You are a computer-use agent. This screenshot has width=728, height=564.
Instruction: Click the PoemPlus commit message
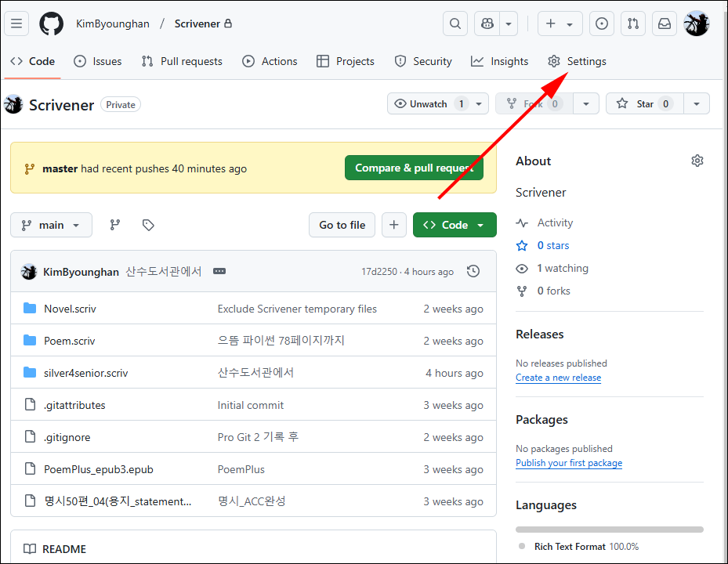241,469
